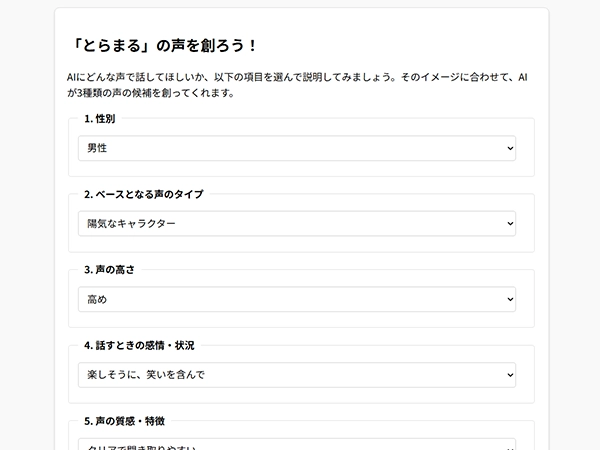The height and width of the screenshot is (450, 600).
Task: Click the chevron arrow in the 男性 select box
Action: click(x=509, y=148)
